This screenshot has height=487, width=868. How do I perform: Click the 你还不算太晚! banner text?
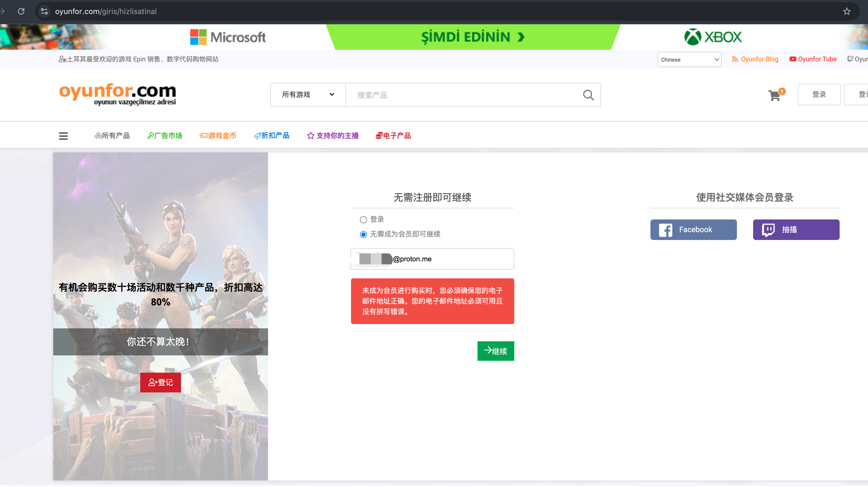158,342
